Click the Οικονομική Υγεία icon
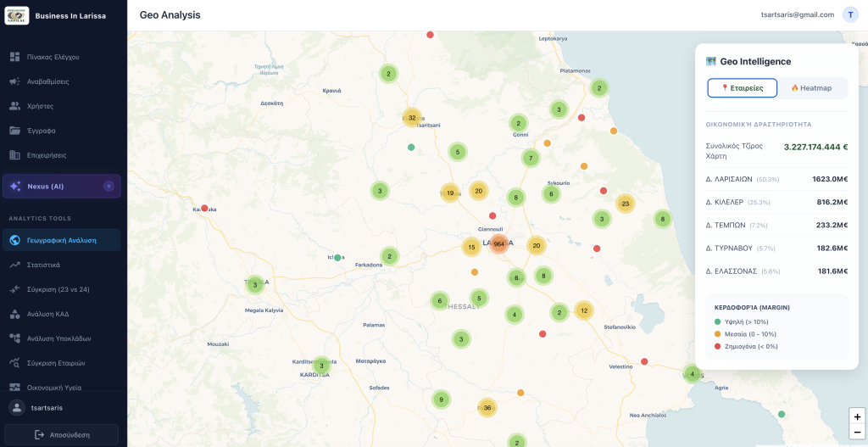This screenshot has width=868, height=447. point(15,387)
